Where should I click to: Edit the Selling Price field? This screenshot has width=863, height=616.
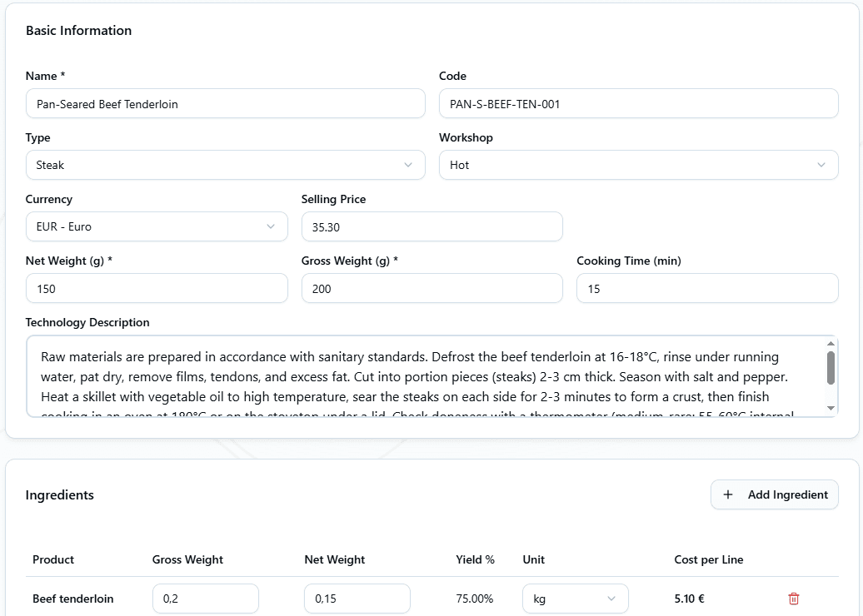431,226
